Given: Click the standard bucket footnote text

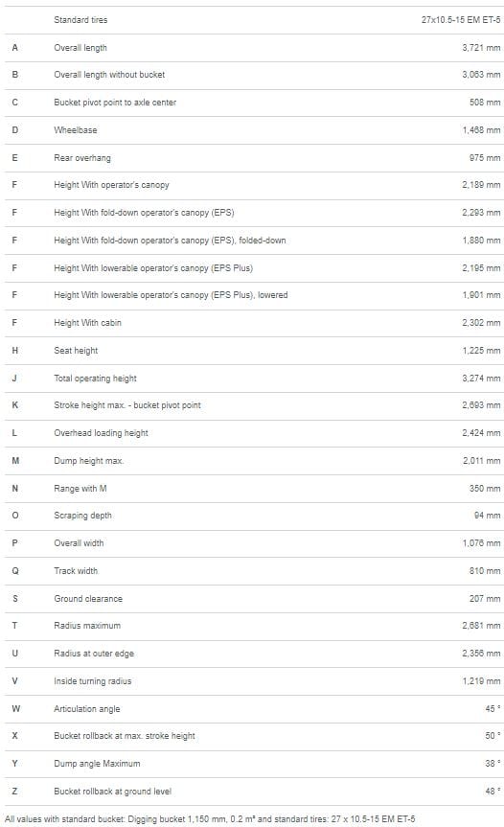Looking at the screenshot, I should [210, 819].
